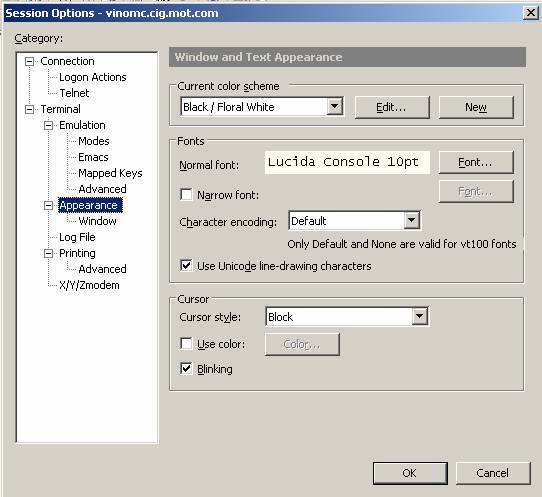542x497 pixels.
Task: Click the Edit... color scheme button
Action: 392,107
